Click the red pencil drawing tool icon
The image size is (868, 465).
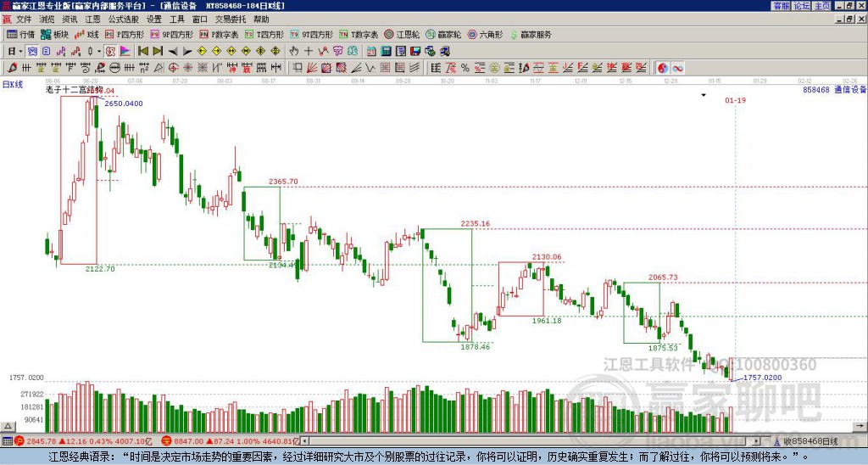pyautogui.click(x=12, y=68)
